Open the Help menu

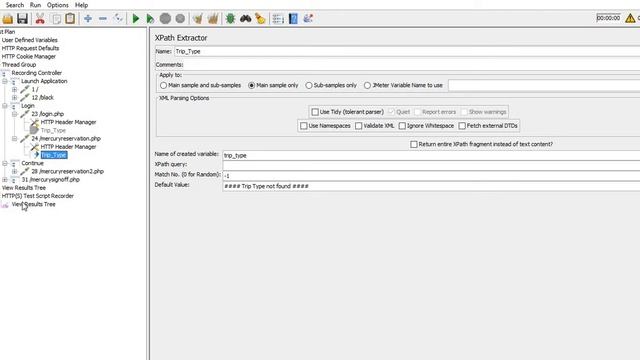tap(81, 5)
